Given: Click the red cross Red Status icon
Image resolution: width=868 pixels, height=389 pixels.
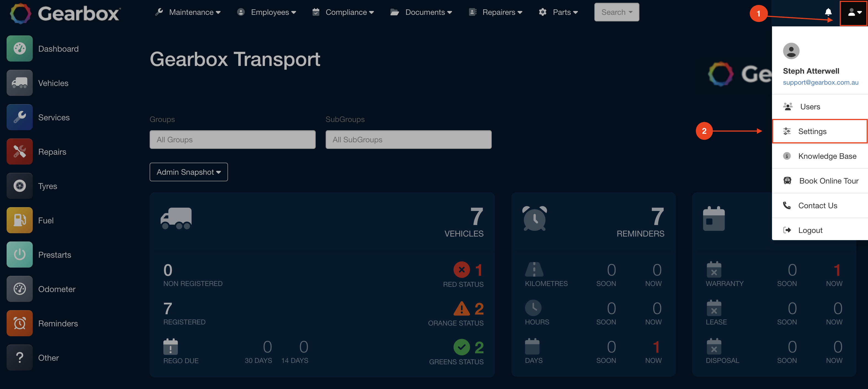Looking at the screenshot, I should click(x=462, y=269).
